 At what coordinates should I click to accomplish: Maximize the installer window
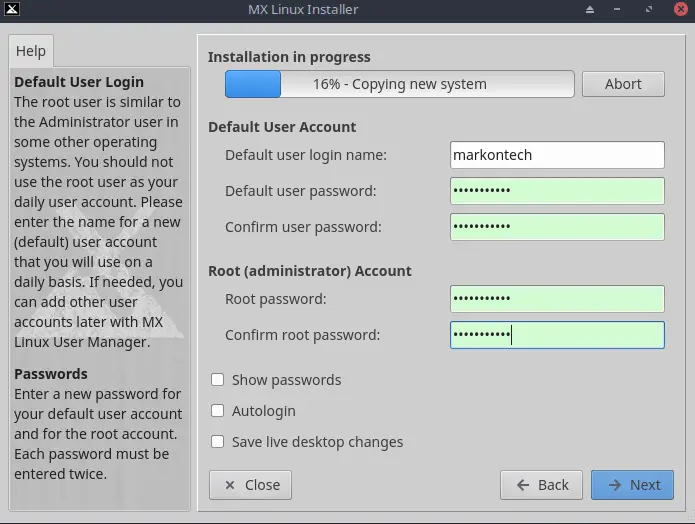649,9
